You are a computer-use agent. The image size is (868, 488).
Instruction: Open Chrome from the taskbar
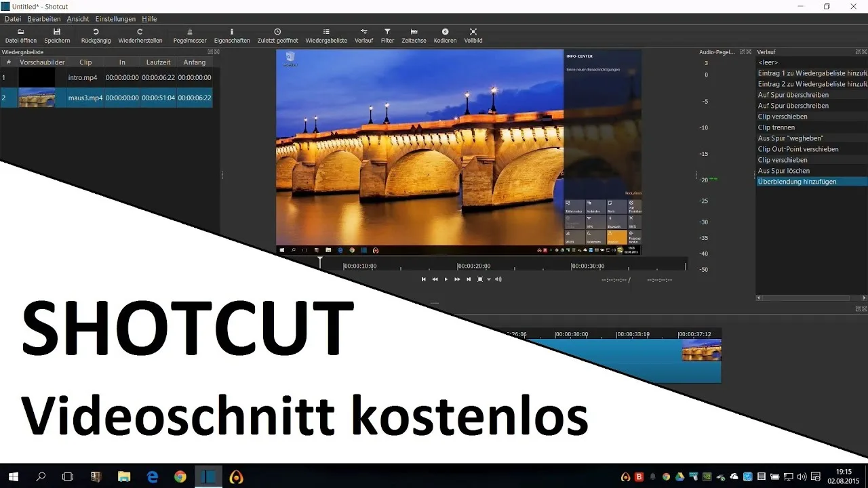coord(180,476)
